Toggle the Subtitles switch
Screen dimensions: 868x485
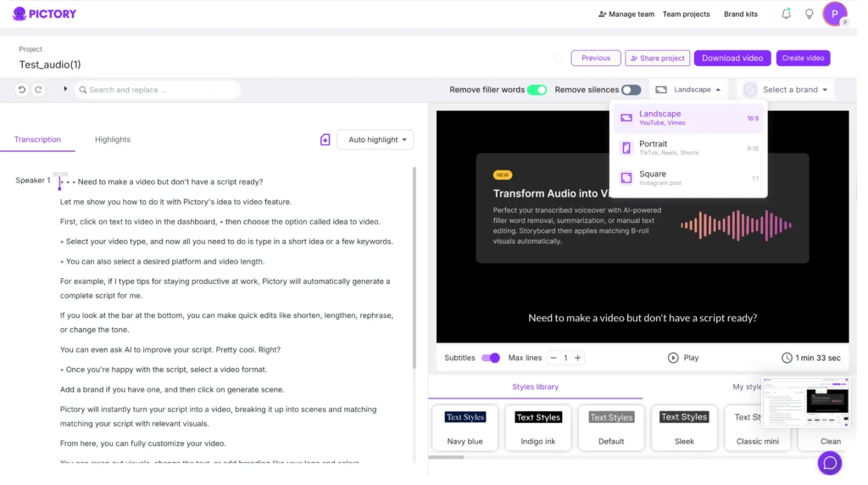coord(491,358)
